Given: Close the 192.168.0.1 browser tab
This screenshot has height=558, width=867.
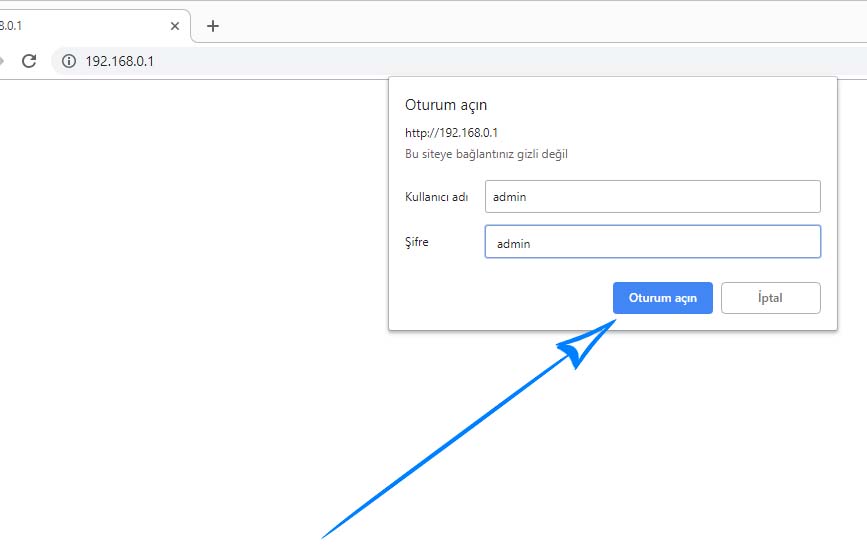Looking at the screenshot, I should click(x=175, y=26).
